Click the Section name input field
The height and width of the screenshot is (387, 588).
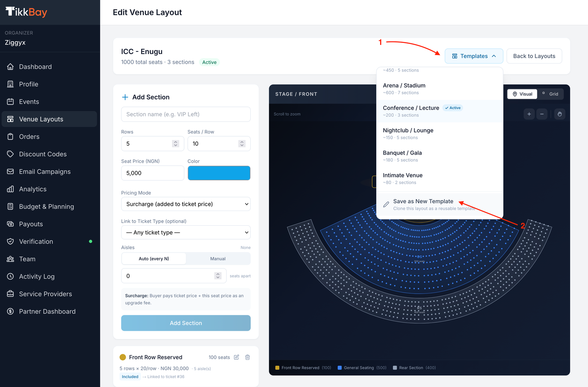(186, 114)
